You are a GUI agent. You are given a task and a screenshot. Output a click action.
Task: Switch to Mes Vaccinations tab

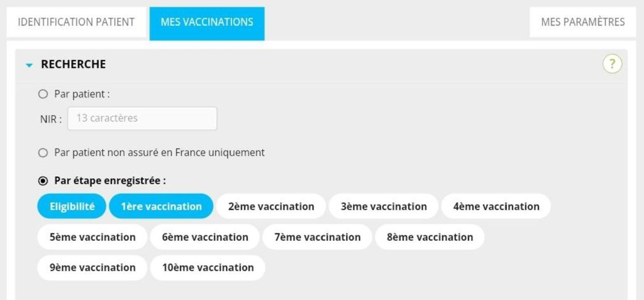tap(207, 22)
